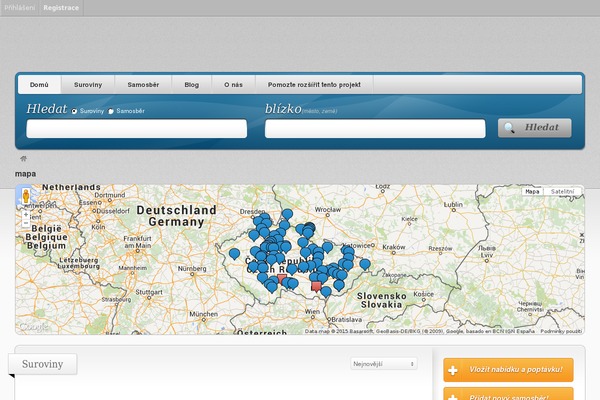The image size is (600, 400).
Task: Zoom in the map with plus
Action: coord(26,214)
